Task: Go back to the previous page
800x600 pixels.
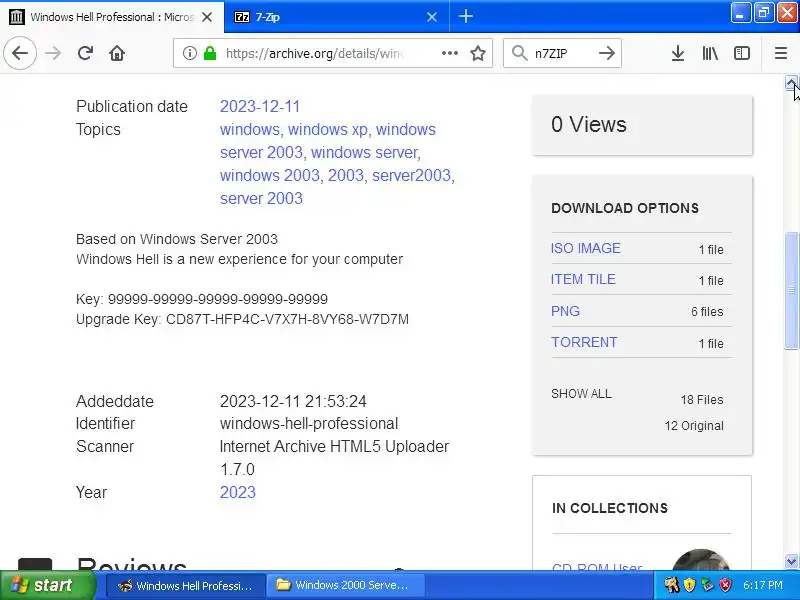Action: click(20, 53)
